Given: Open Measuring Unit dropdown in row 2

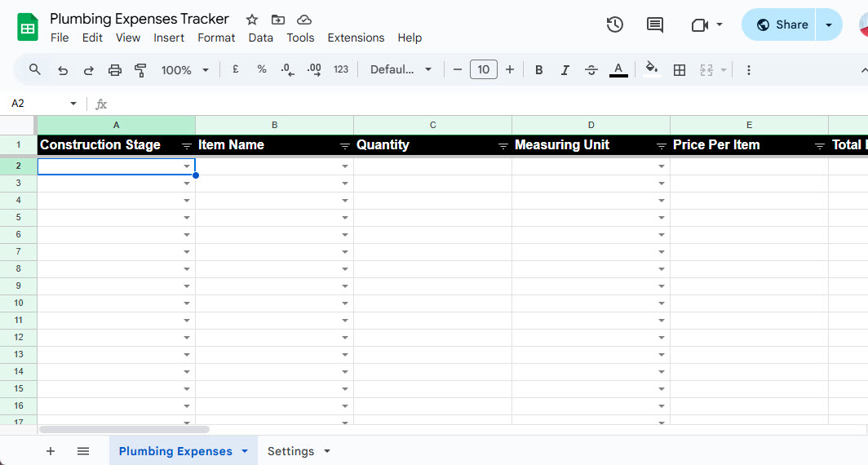Looking at the screenshot, I should tap(662, 166).
